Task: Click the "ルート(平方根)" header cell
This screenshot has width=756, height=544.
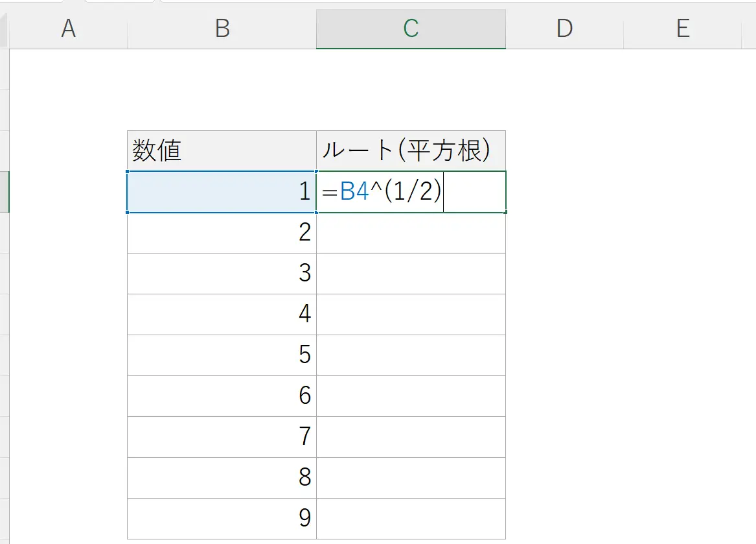Action: coord(411,151)
